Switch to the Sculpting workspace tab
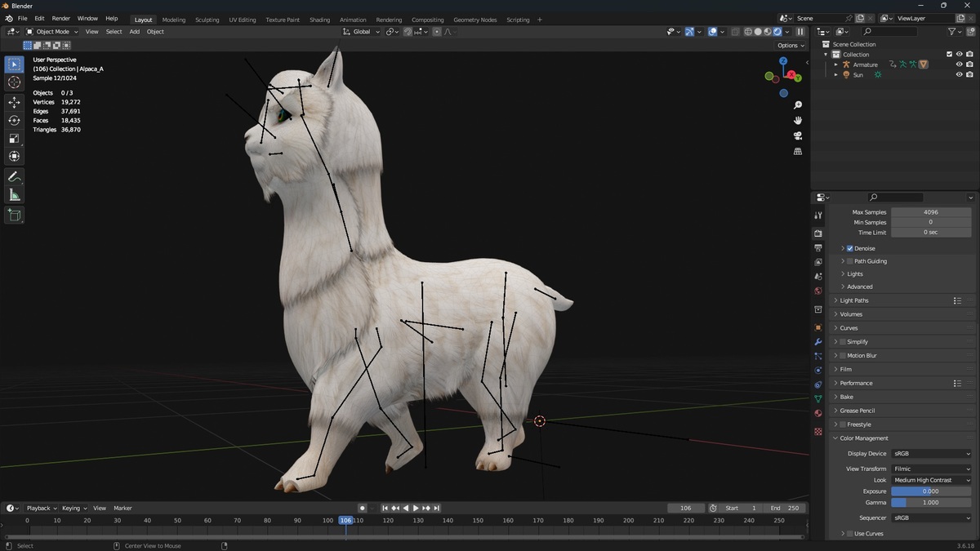The height and width of the screenshot is (551, 980). [207, 20]
